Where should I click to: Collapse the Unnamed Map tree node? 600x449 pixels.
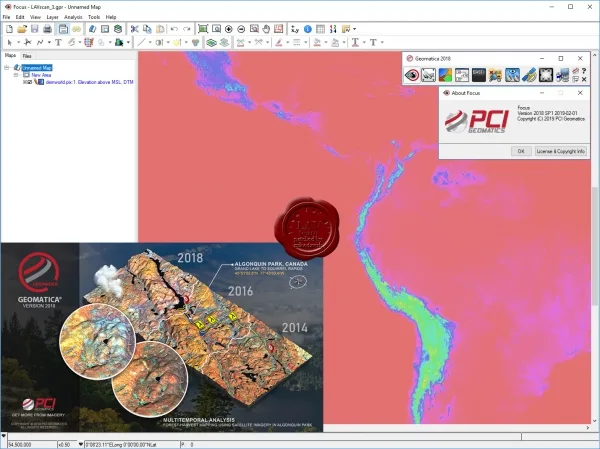click(7, 68)
